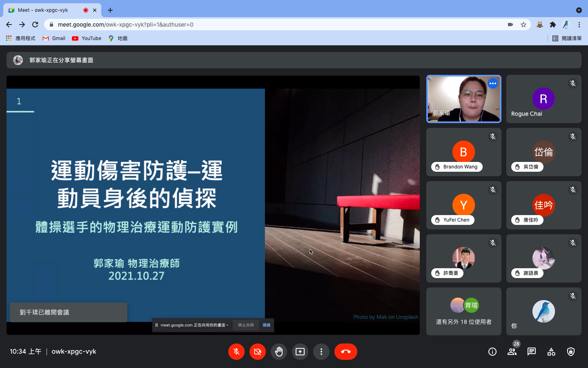Go forward in browser history
Image resolution: width=588 pixels, height=368 pixels.
[x=22, y=25]
